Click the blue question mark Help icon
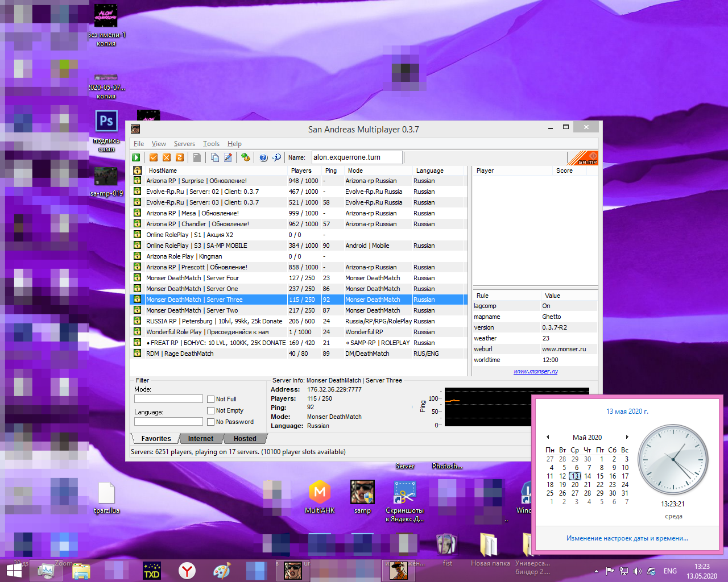Viewport: 728px width, 582px height. coord(263,157)
